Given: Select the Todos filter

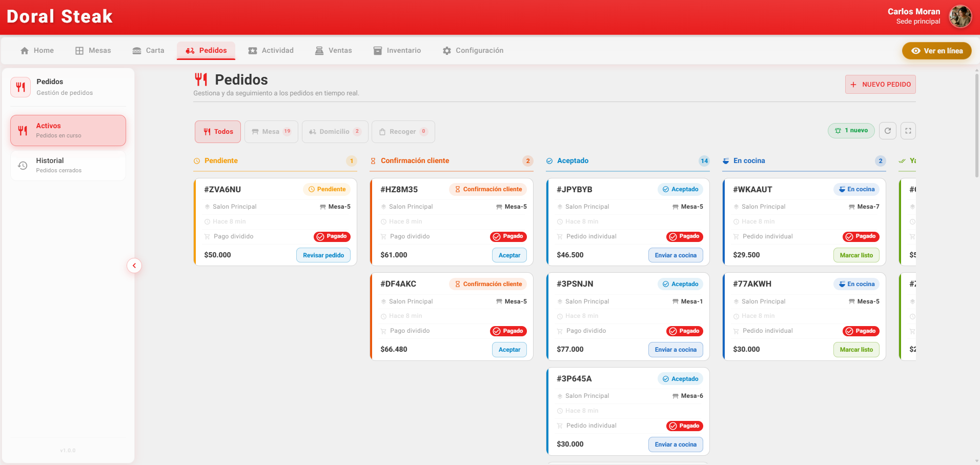Looking at the screenshot, I should point(218,132).
